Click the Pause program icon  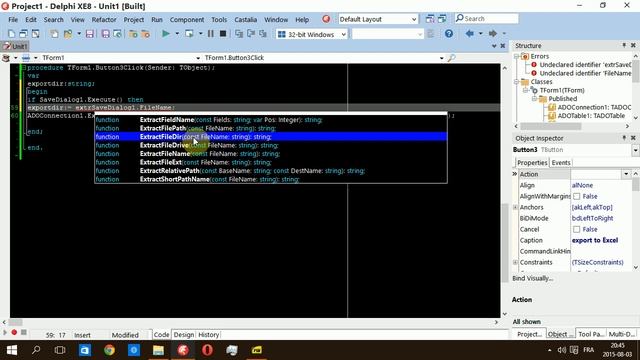click(x=211, y=34)
